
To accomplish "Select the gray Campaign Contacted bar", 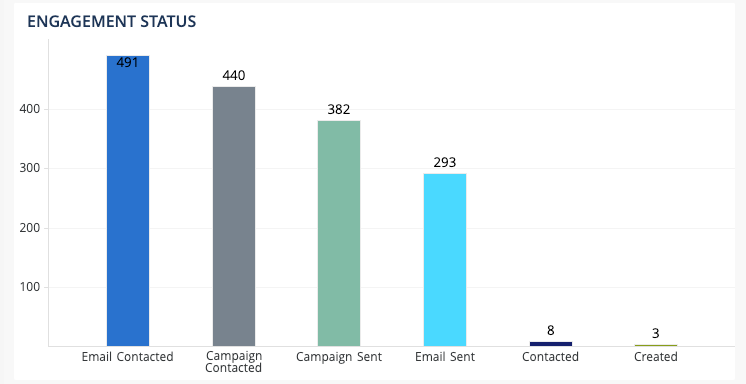I will point(234,216).
